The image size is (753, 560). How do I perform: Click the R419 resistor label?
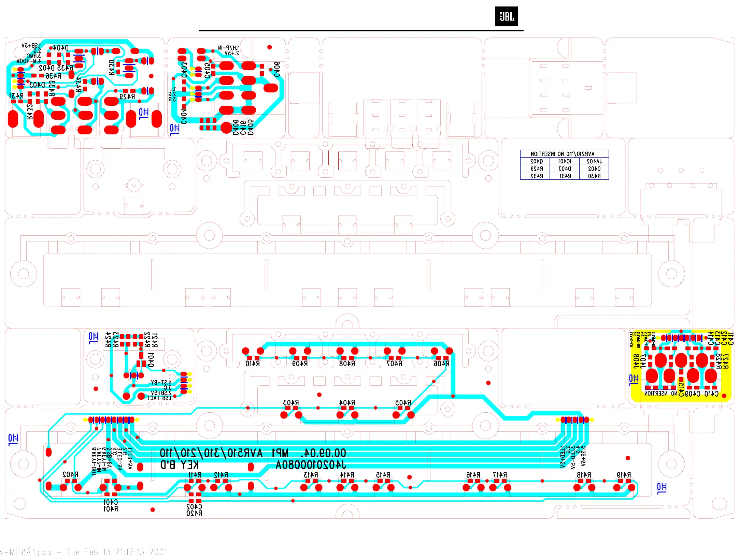coord(623,475)
